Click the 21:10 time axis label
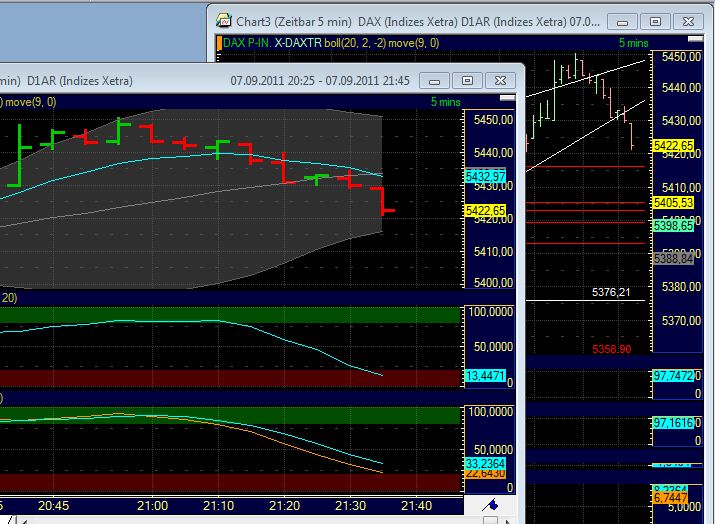Image resolution: width=715 pixels, height=524 pixels. (x=218, y=506)
